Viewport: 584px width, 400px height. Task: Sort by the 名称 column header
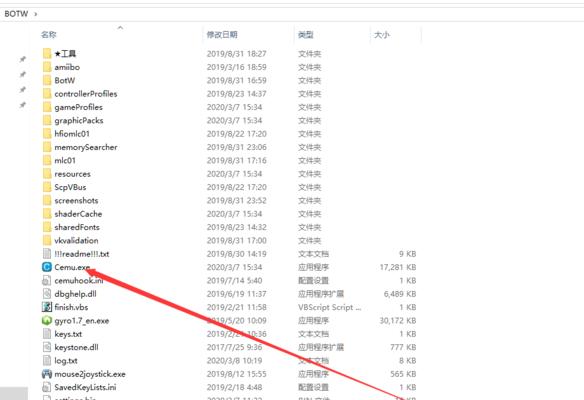[x=49, y=35]
